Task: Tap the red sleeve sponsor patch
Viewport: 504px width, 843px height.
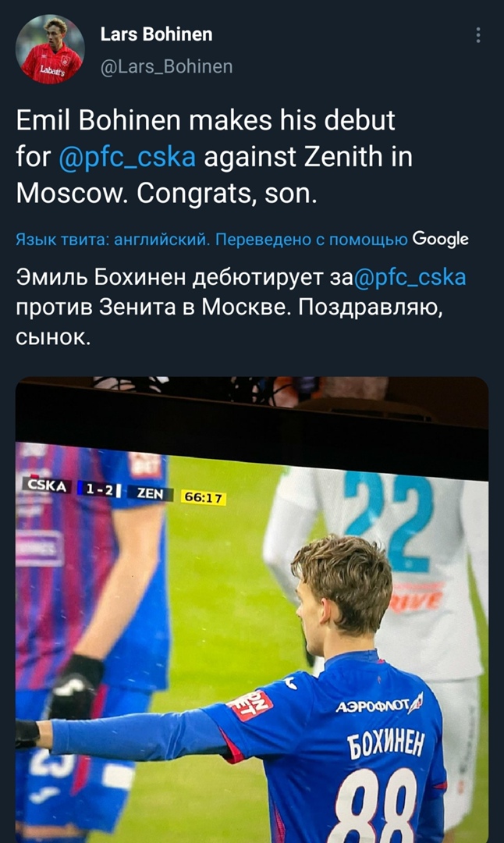Action: [250, 705]
